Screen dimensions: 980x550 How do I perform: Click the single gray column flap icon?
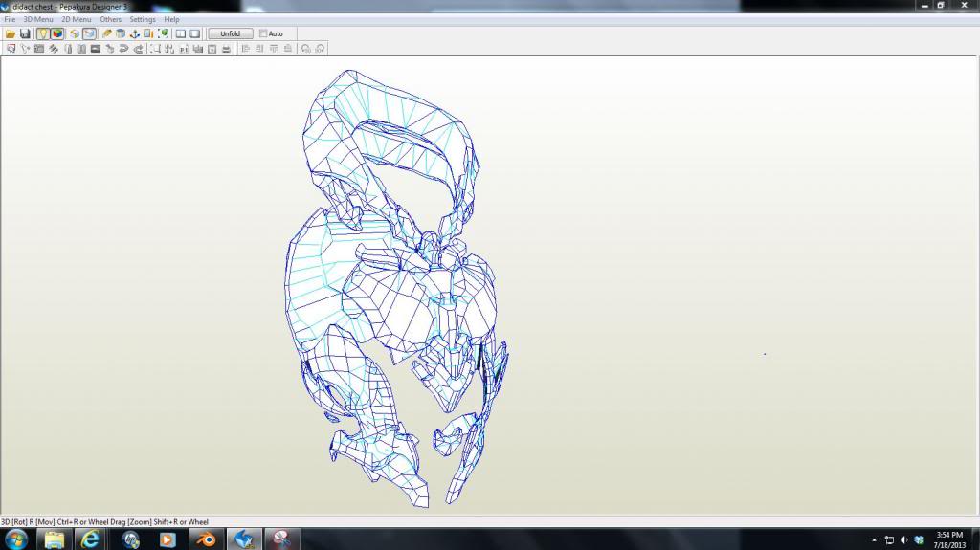[68, 49]
